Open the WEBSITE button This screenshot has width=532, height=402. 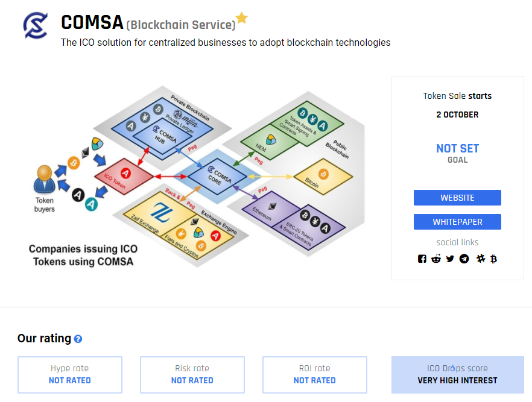457,197
